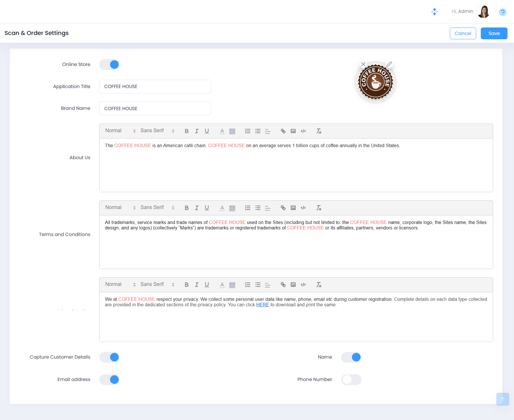Screen dimensions: 514x420
Task: Remove the Coffee House logo with X icon
Action: click(x=363, y=64)
